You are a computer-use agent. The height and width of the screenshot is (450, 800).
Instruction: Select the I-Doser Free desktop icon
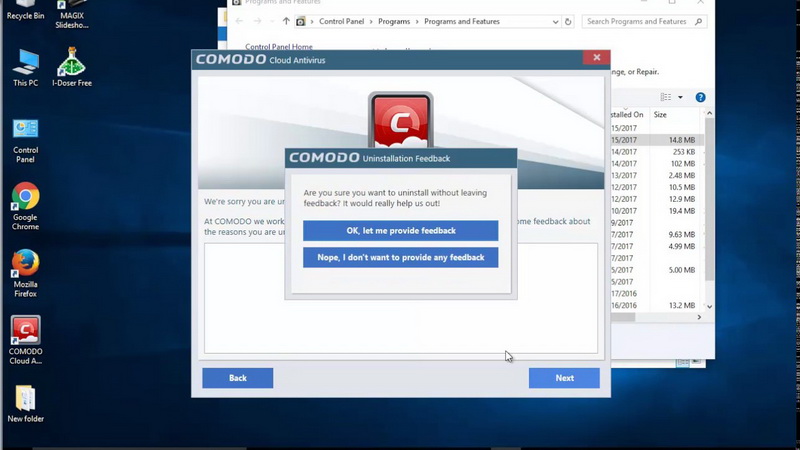coord(71,67)
